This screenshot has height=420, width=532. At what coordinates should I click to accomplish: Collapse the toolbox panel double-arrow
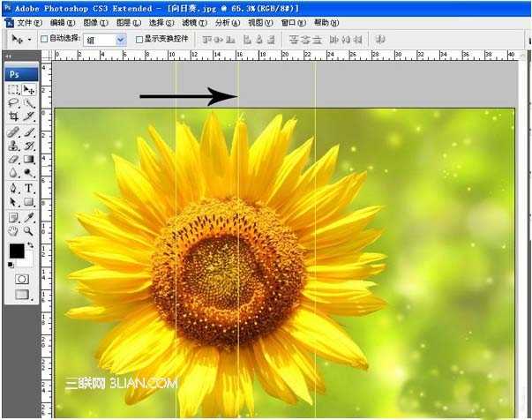[x=8, y=56]
